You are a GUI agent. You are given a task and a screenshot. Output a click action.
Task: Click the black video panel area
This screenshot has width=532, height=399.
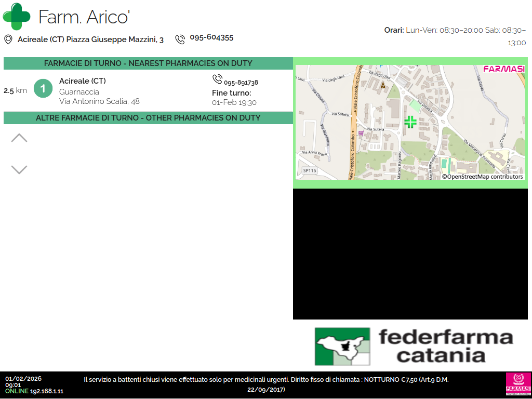pyautogui.click(x=410, y=254)
